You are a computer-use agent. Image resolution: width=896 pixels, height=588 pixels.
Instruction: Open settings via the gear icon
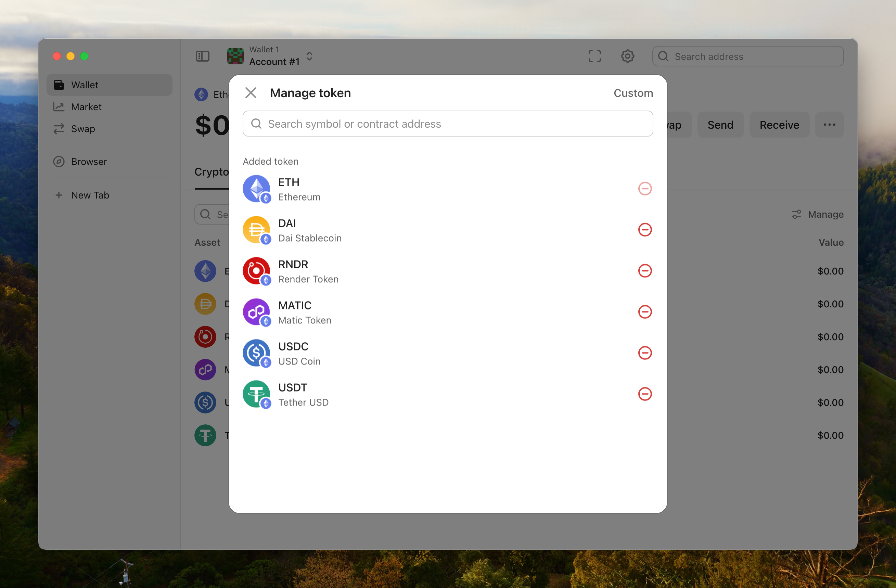(628, 56)
